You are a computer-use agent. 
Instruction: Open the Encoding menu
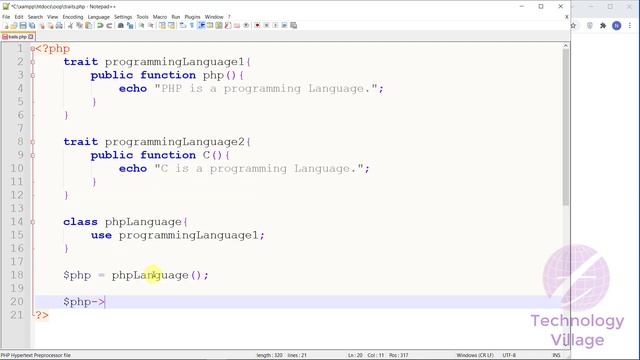click(x=73, y=17)
